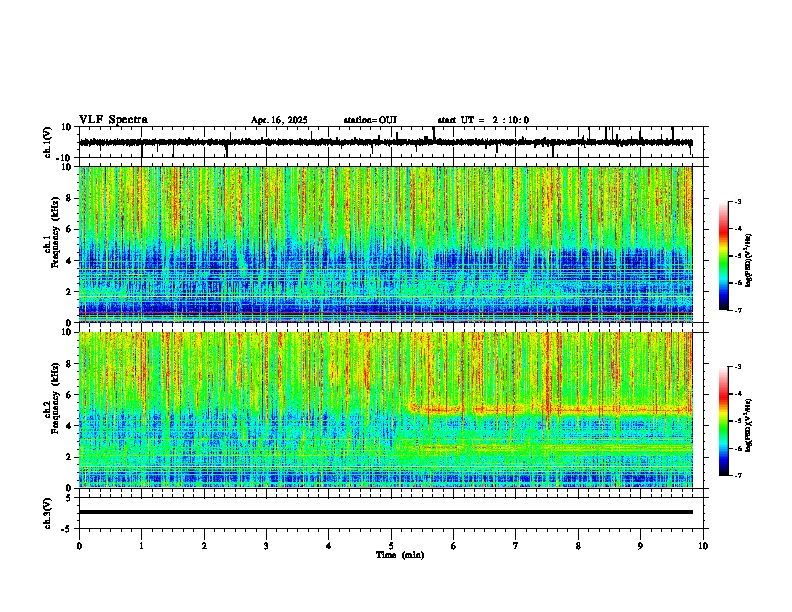This screenshot has height=612, width=792.
Task: Click the "-3" label on ch.1 colorbar
Action: 737,201
